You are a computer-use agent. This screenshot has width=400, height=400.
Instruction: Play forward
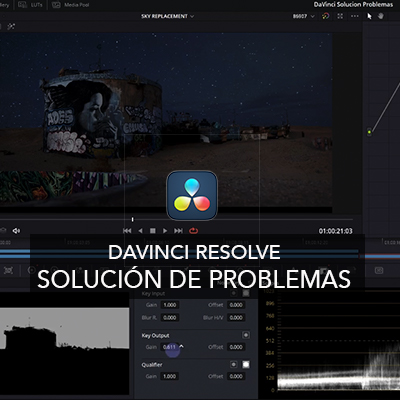click(x=165, y=231)
